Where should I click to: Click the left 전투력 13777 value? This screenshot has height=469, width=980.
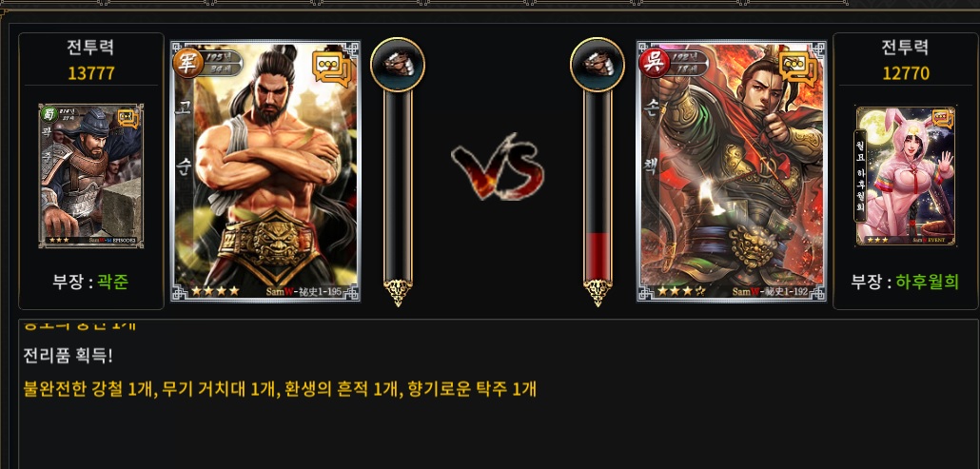click(91, 73)
